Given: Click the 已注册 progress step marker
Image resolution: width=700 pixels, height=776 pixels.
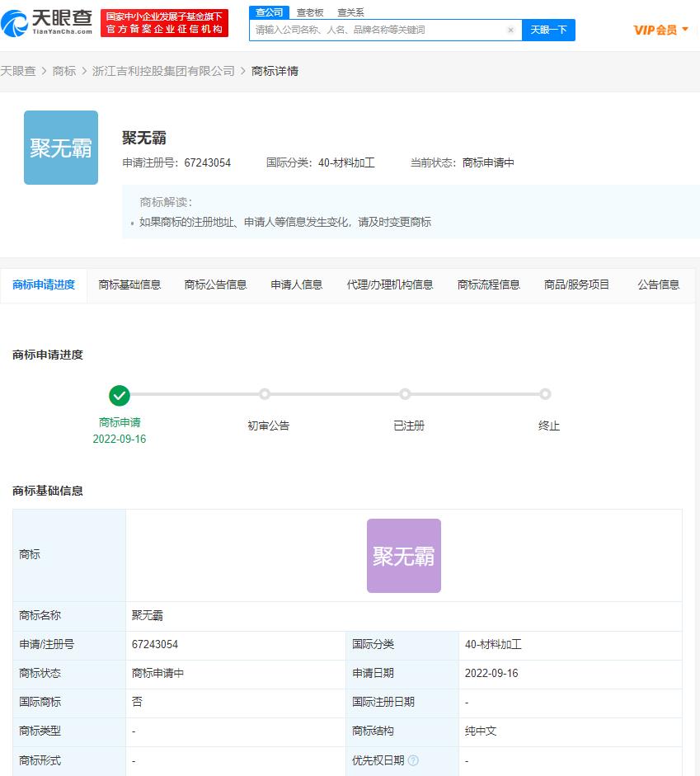Looking at the screenshot, I should click(405, 394).
